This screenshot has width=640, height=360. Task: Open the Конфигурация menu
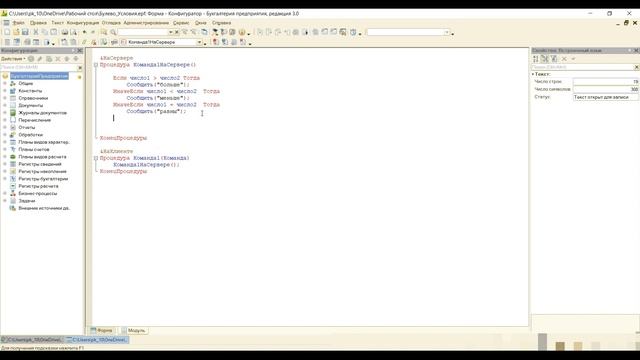83,23
